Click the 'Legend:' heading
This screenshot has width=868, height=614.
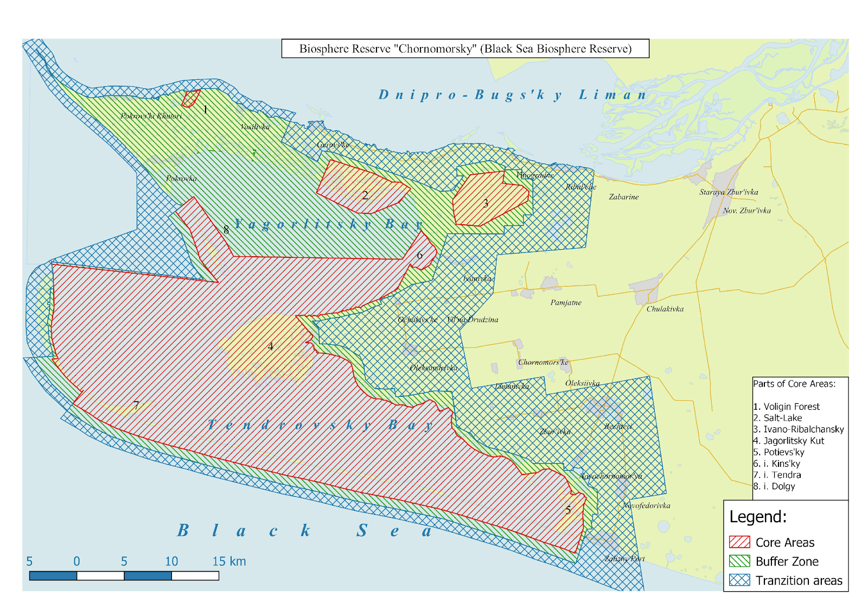point(757,516)
